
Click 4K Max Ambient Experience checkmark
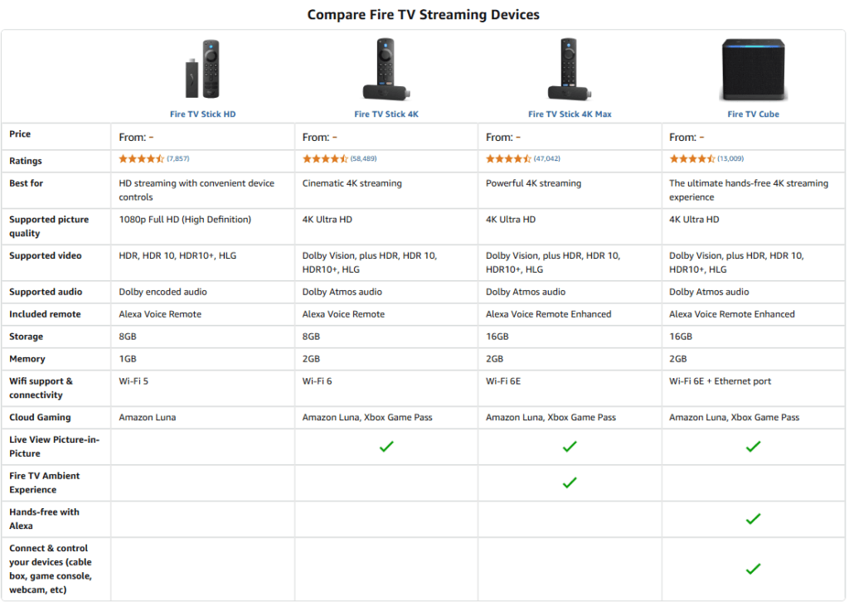tap(570, 483)
